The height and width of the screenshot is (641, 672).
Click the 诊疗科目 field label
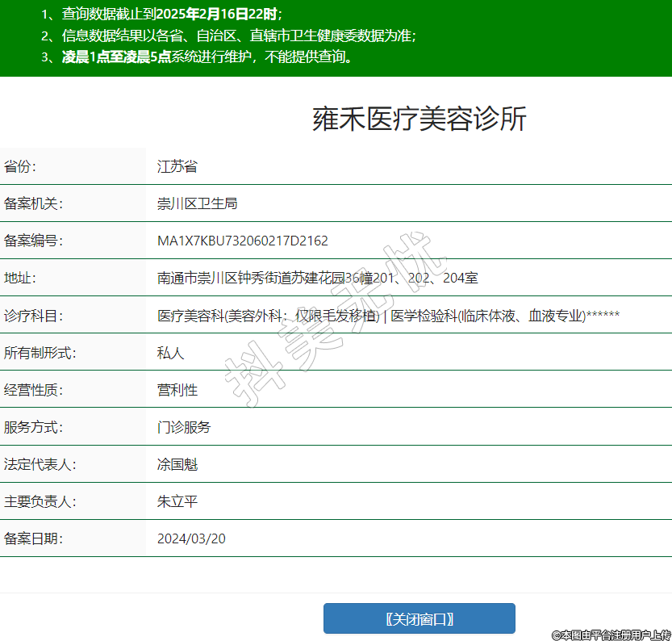click(33, 316)
